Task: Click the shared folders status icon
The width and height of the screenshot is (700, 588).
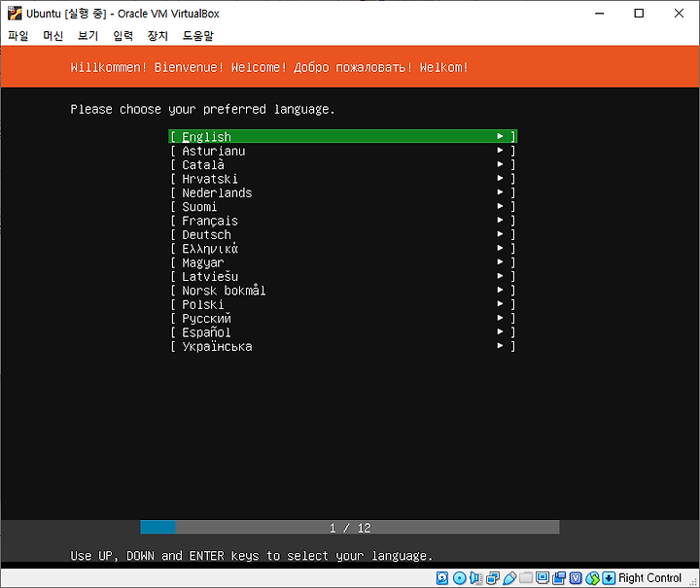Action: pos(526,577)
